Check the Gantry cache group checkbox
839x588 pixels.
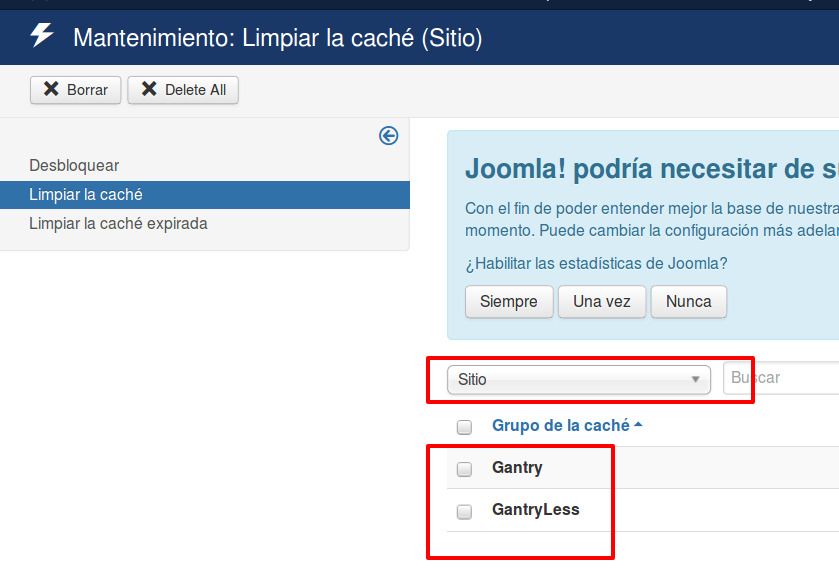click(x=464, y=469)
